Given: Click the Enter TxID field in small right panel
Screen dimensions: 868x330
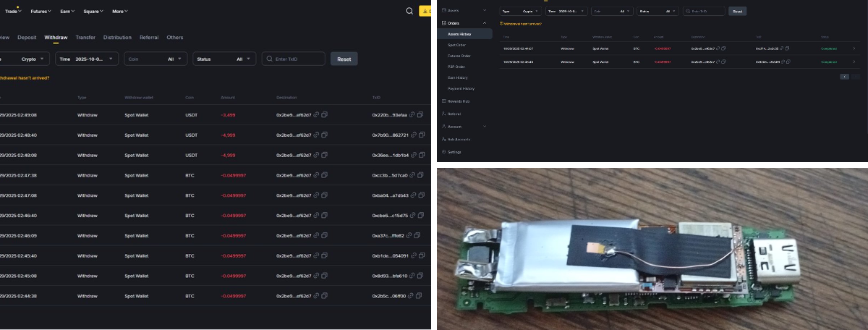Looking at the screenshot, I should click(x=704, y=12).
